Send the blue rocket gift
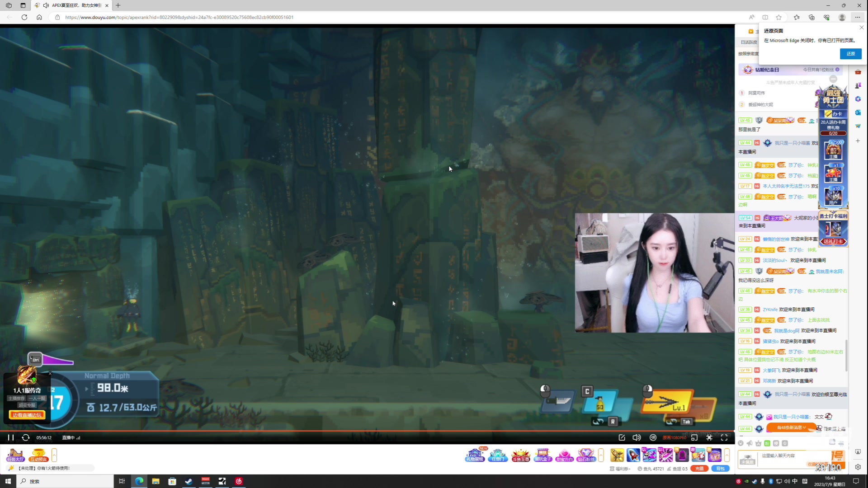Image resolution: width=868 pixels, height=488 pixels. 633,455
